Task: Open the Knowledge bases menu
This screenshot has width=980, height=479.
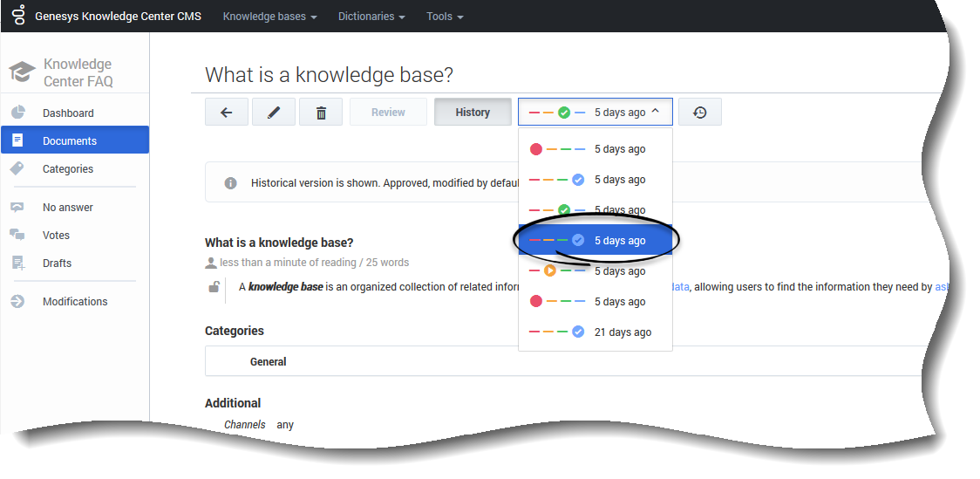Action: point(269,17)
